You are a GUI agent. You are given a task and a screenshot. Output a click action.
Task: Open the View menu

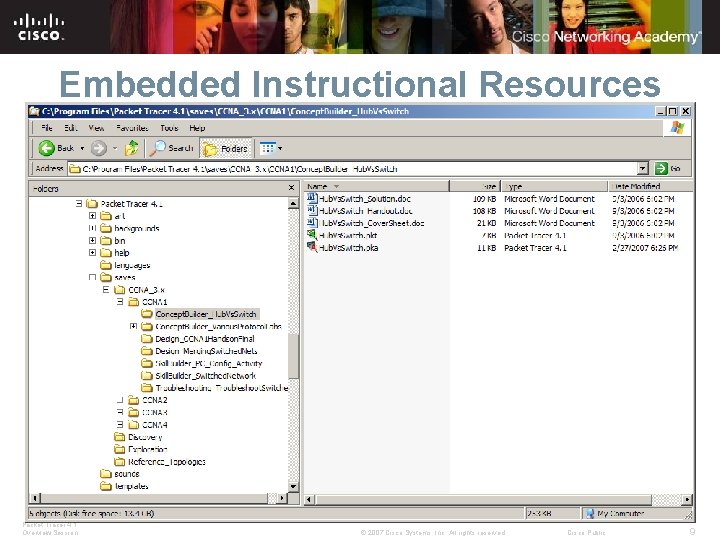click(x=96, y=128)
